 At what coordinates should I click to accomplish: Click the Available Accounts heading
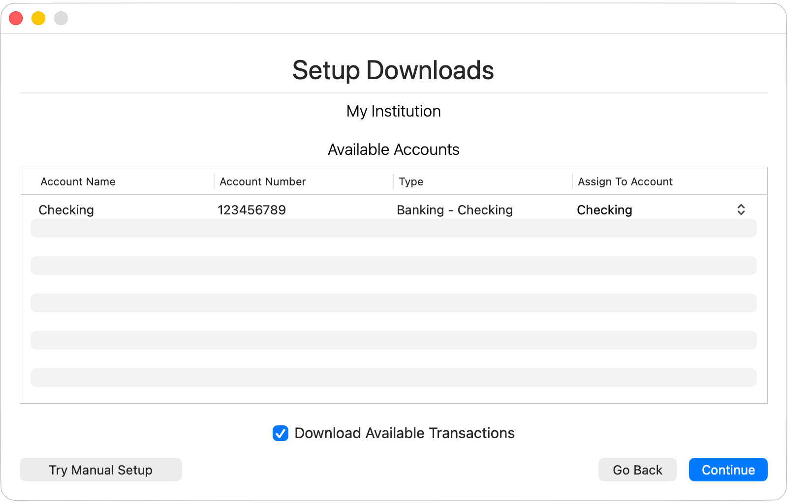click(x=393, y=149)
